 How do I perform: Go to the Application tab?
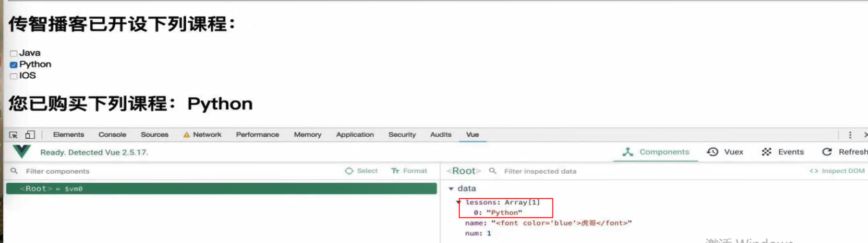(355, 135)
